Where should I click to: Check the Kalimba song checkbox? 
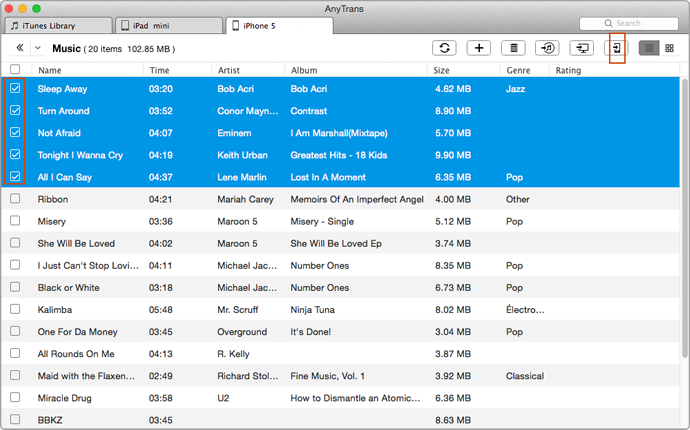[x=15, y=309]
